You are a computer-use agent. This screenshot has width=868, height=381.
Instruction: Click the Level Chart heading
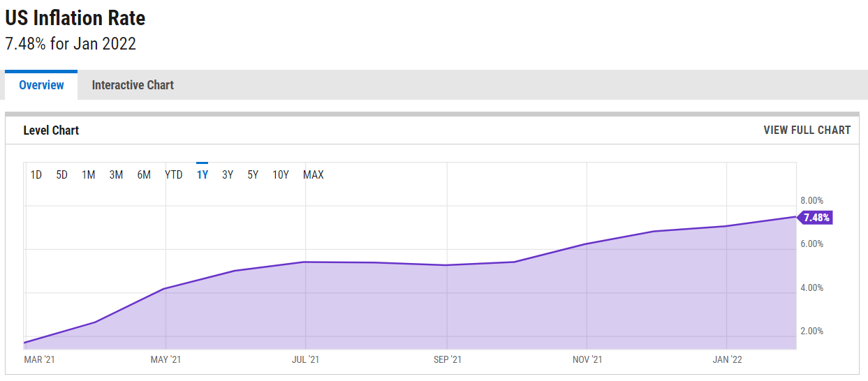click(x=51, y=130)
